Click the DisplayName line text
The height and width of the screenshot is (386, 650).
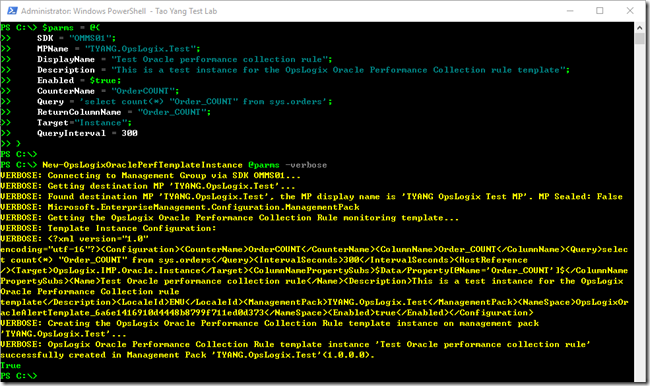coord(185,59)
